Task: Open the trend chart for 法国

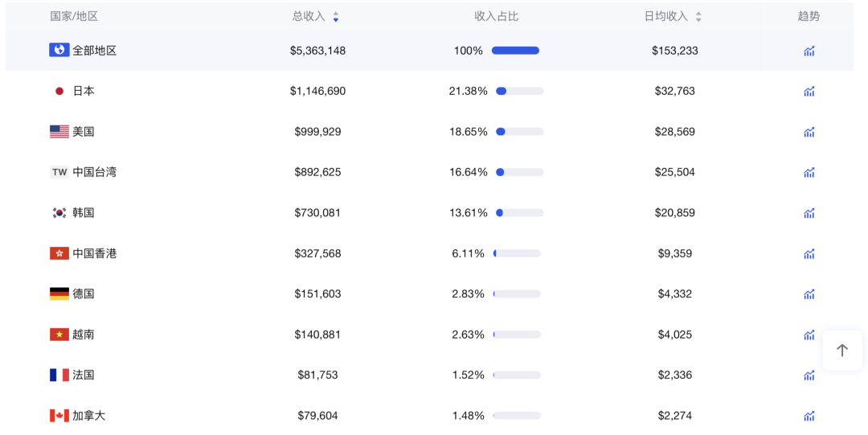Action: tap(809, 375)
